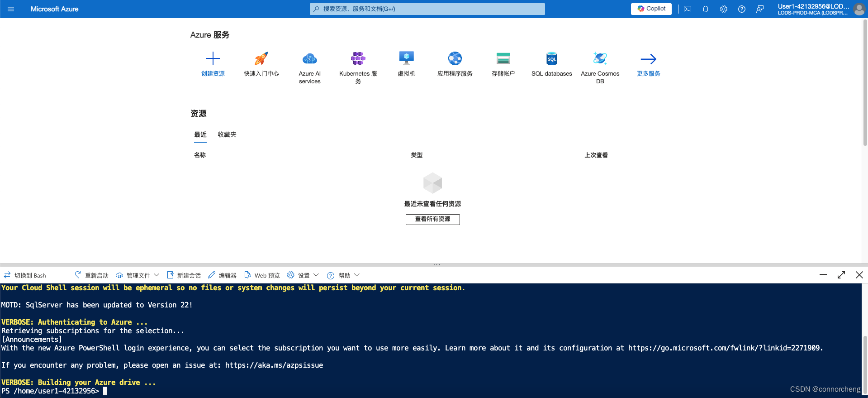Open SQL databases icon
The height and width of the screenshot is (398, 868).
552,58
